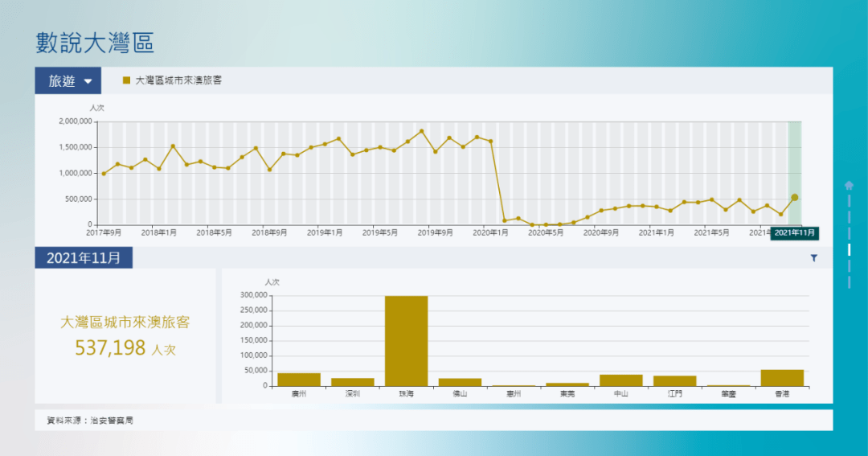The width and height of the screenshot is (868, 456).
Task: Click the 2017年9月 first data point
Action: pyautogui.click(x=104, y=174)
